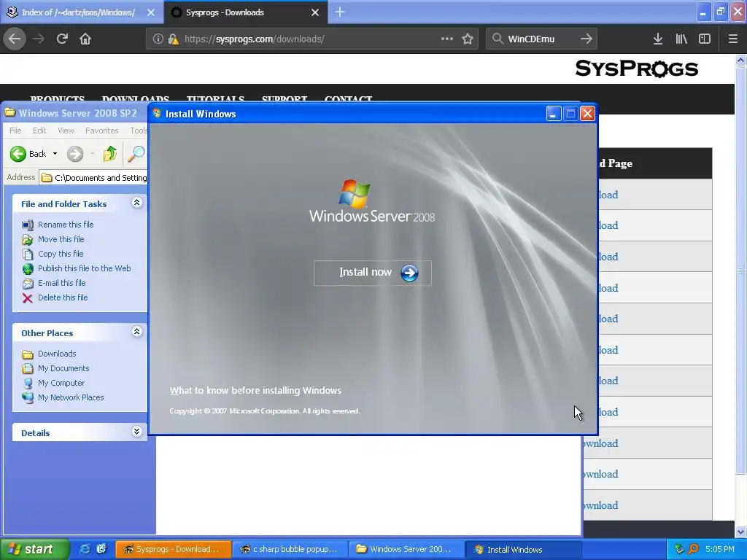Open the Windows Start menu
This screenshot has height=560, width=747.
coord(34,549)
